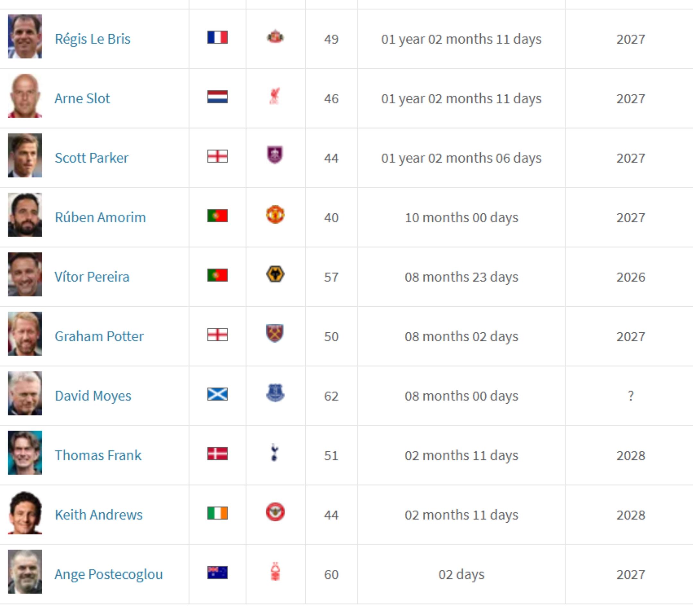
Task: Open Arne Slot's profile link
Action: coord(82,98)
